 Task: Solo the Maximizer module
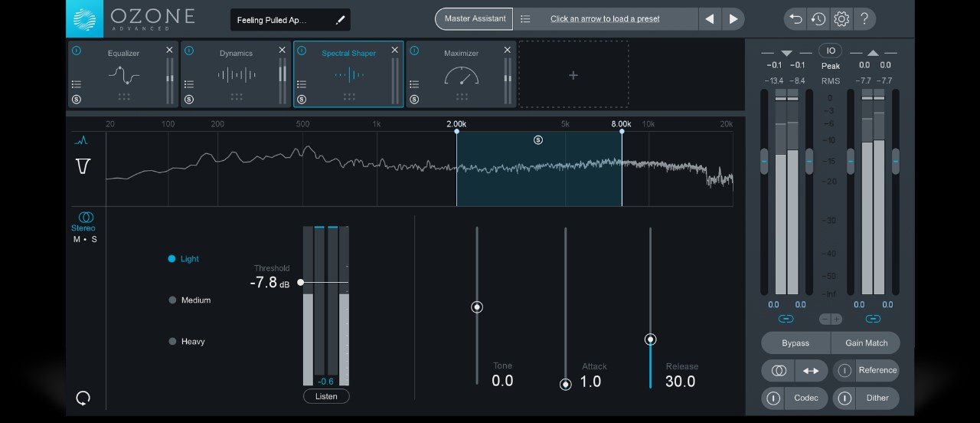[414, 100]
